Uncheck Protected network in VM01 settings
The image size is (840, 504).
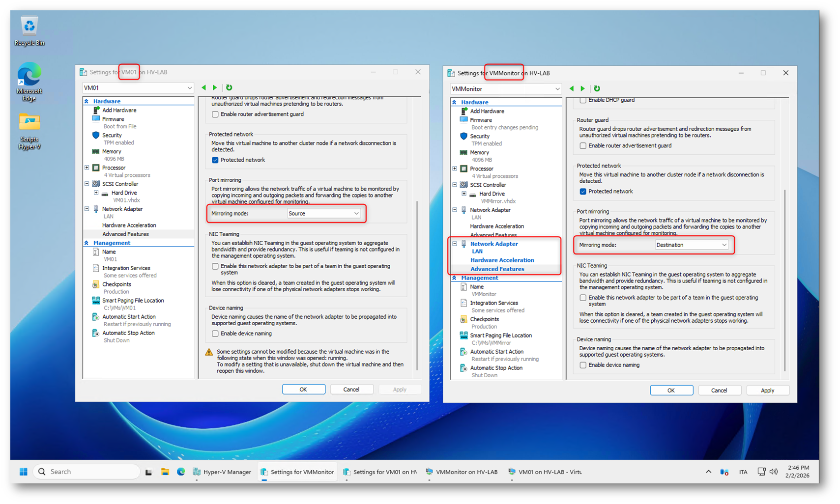pyautogui.click(x=215, y=160)
